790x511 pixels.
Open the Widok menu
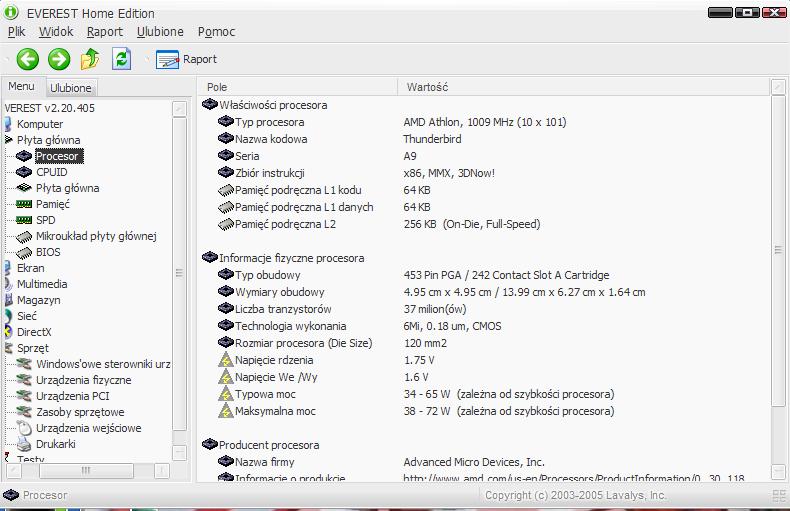pos(56,32)
